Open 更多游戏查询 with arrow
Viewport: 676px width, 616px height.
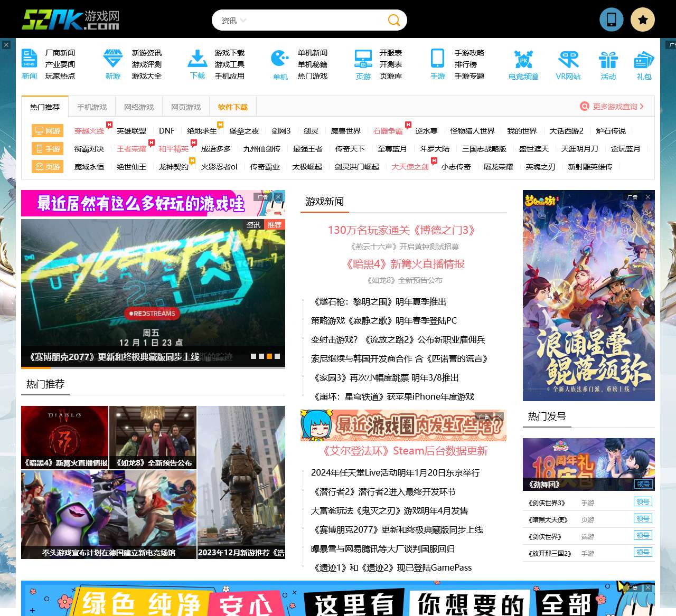[x=612, y=106]
